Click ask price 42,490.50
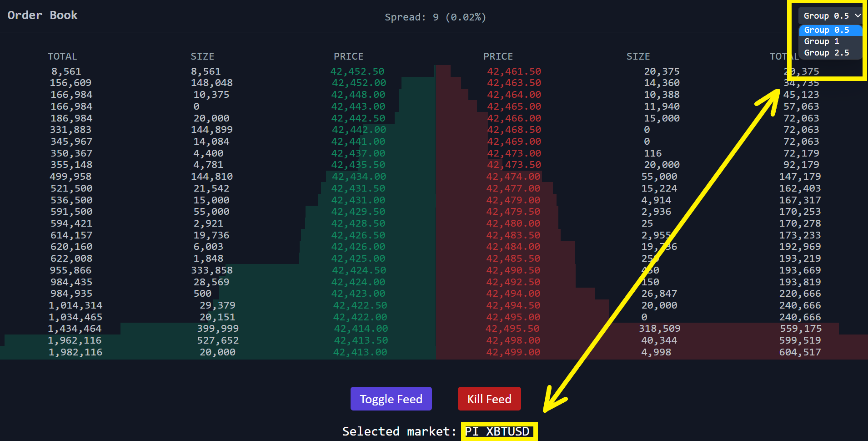This screenshot has height=441, width=868. (x=513, y=270)
